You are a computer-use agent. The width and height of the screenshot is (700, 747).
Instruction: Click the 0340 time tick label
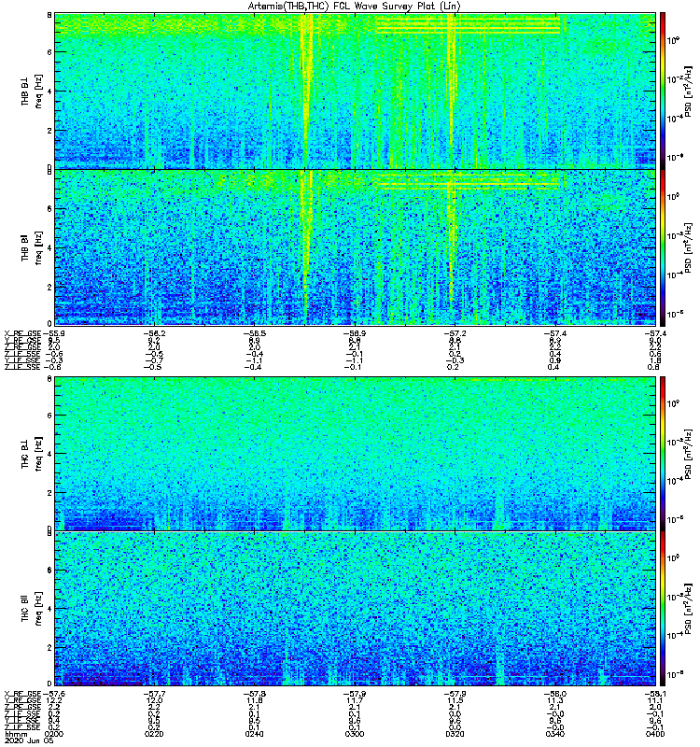pos(554,734)
